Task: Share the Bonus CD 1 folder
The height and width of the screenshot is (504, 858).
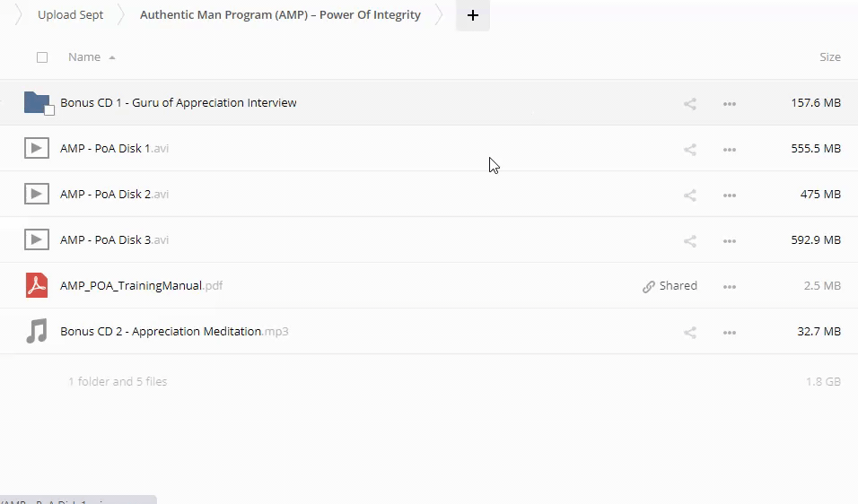Action: [689, 103]
